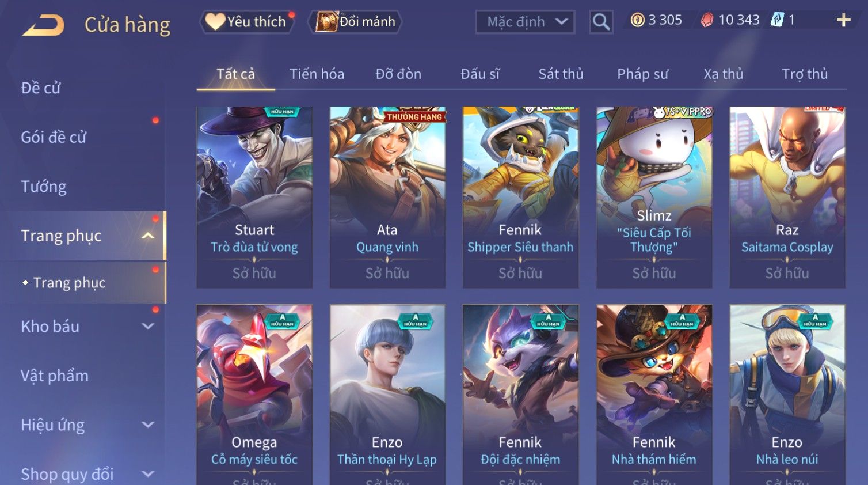868x485 pixels.
Task: Tap the plus icon to add currency
Action: 843,20
